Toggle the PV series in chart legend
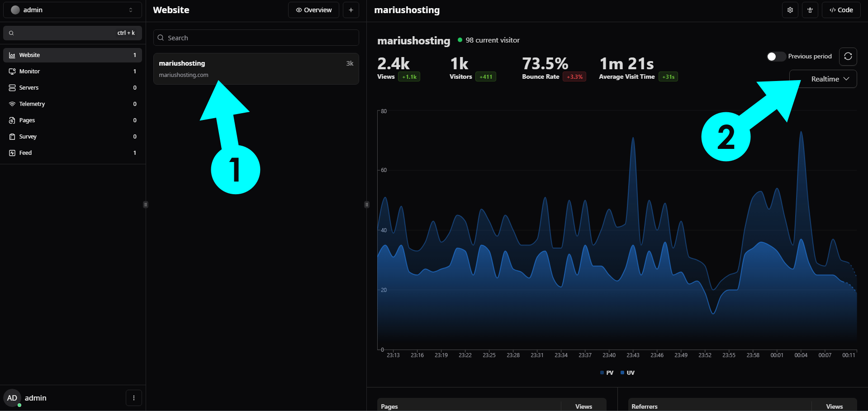Screen dimensions: 868x411 (x=607, y=373)
